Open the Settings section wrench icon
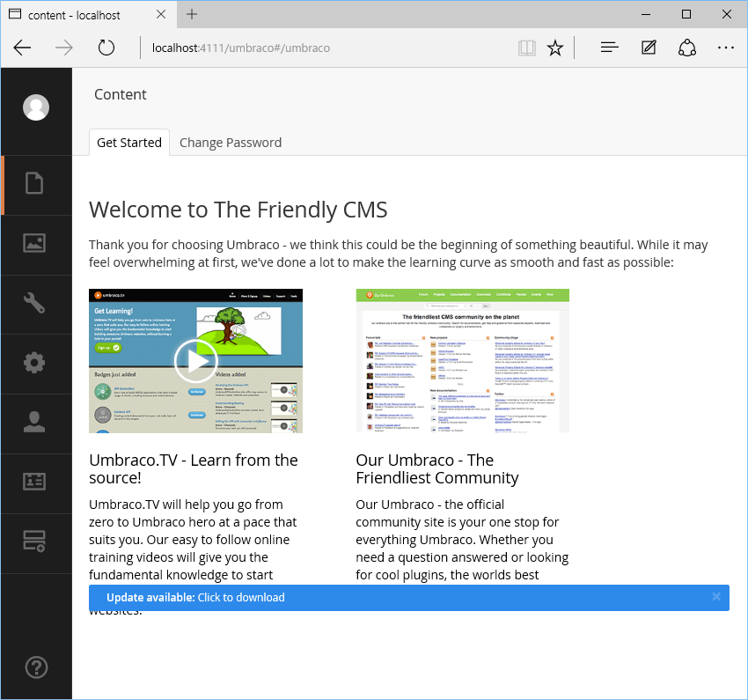The height and width of the screenshot is (700, 748). (x=34, y=303)
